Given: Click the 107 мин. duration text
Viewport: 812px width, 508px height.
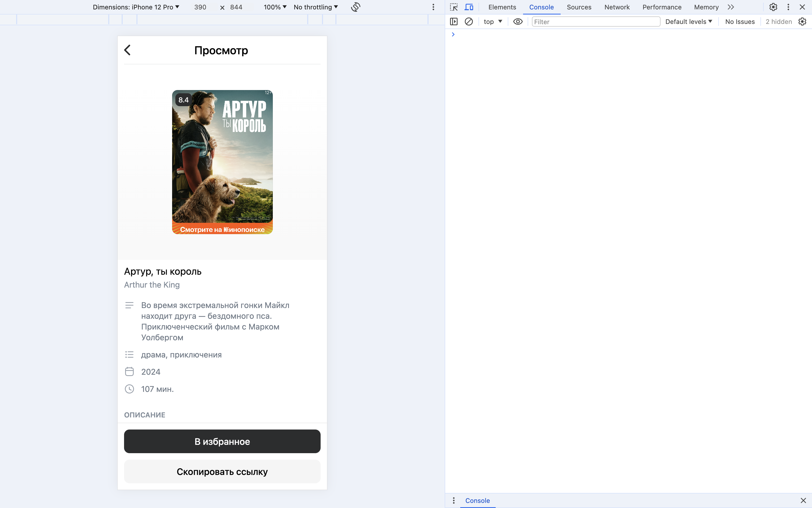Looking at the screenshot, I should (157, 389).
